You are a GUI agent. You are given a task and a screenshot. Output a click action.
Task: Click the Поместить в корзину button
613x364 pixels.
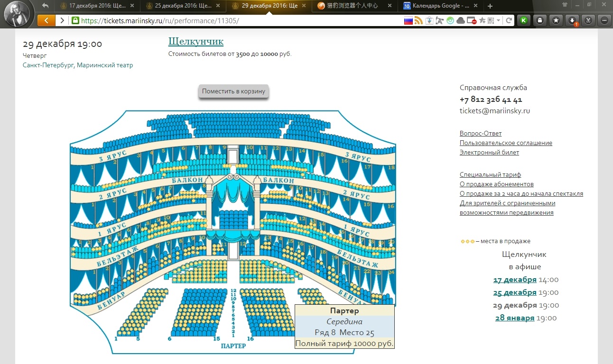[x=233, y=91]
